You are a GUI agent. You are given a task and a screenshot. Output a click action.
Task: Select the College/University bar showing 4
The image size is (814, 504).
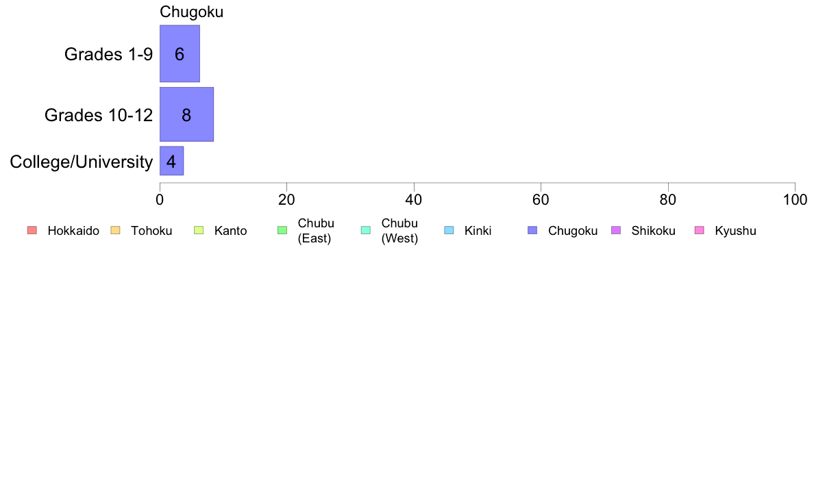pyautogui.click(x=171, y=161)
